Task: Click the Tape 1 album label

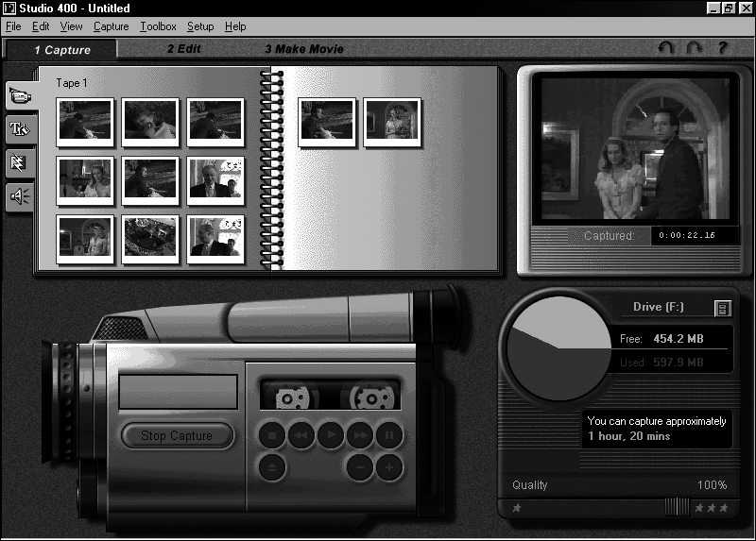Action: [x=72, y=83]
